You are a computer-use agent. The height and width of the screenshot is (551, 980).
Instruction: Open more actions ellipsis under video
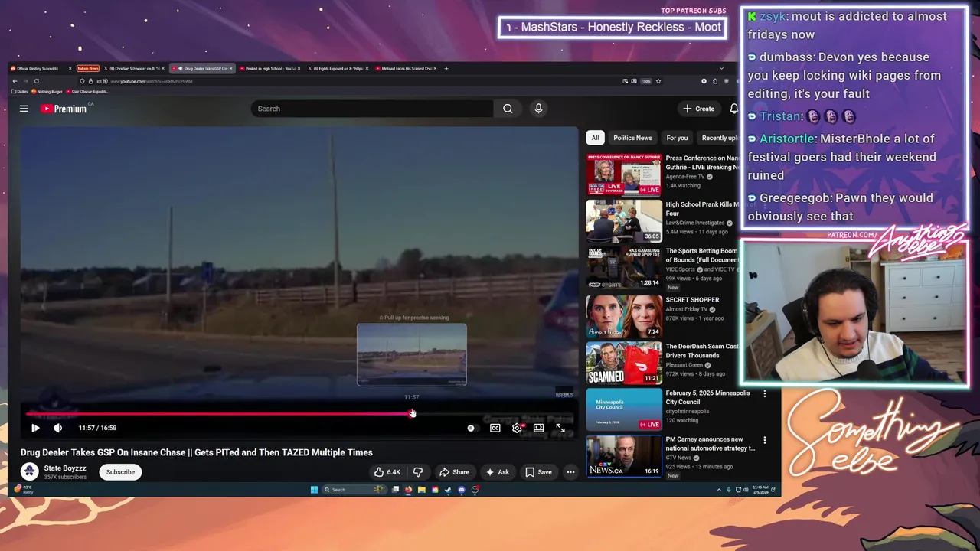click(570, 472)
